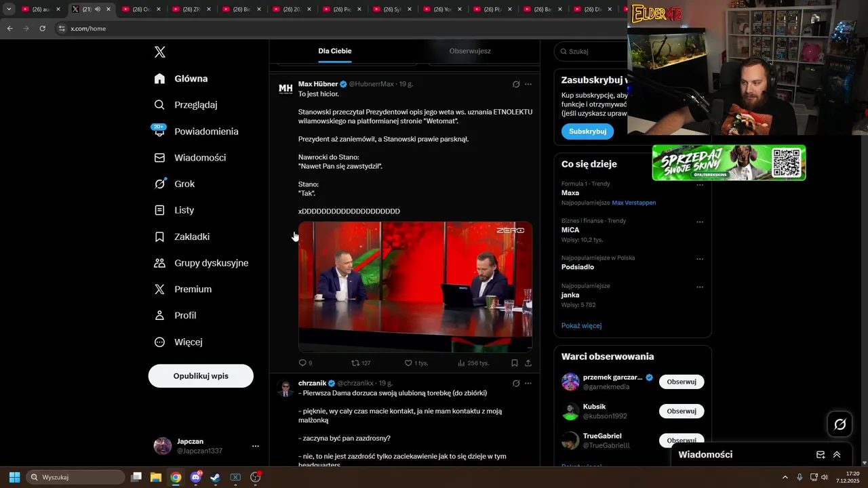868x488 pixels.
Task: Open options for Maxa trend
Action: pos(700,185)
